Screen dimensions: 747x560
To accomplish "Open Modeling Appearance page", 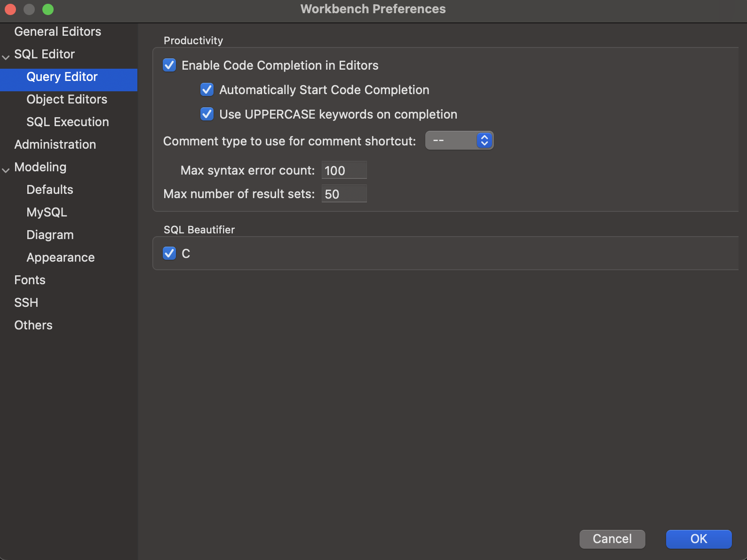I will tap(61, 257).
